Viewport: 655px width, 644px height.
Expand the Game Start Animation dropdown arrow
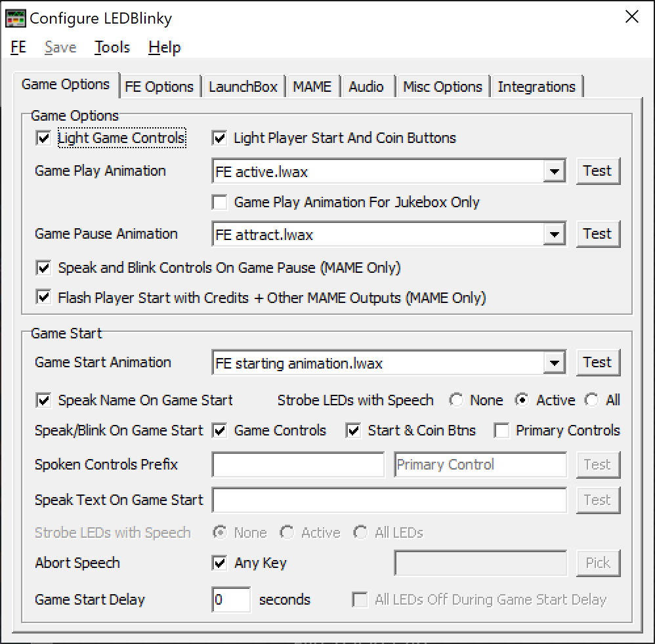(x=555, y=363)
